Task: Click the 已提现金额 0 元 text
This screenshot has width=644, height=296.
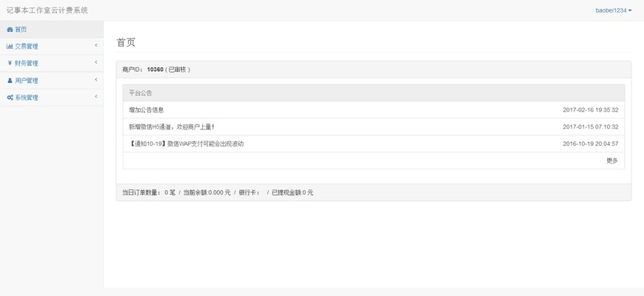Action: pyautogui.click(x=292, y=192)
